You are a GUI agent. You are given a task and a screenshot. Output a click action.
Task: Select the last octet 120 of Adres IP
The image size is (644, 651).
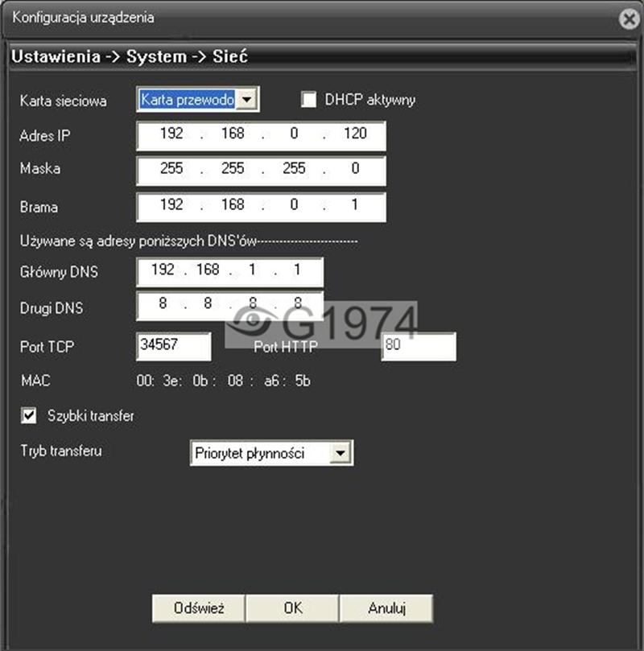tap(355, 134)
